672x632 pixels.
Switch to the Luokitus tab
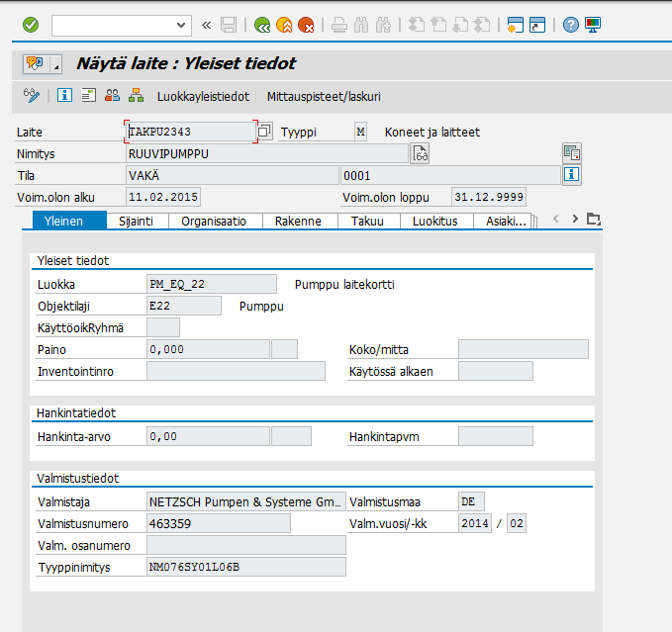(x=435, y=221)
